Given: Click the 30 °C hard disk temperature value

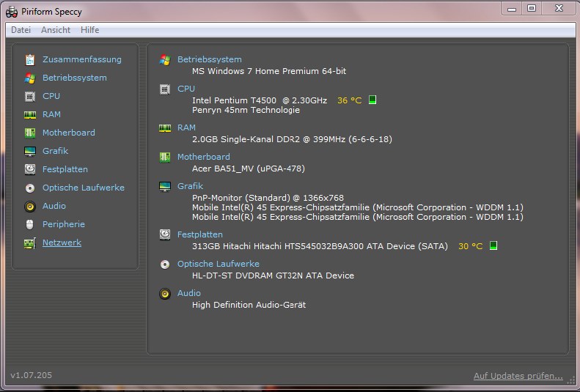Looking at the screenshot, I should click(470, 246).
